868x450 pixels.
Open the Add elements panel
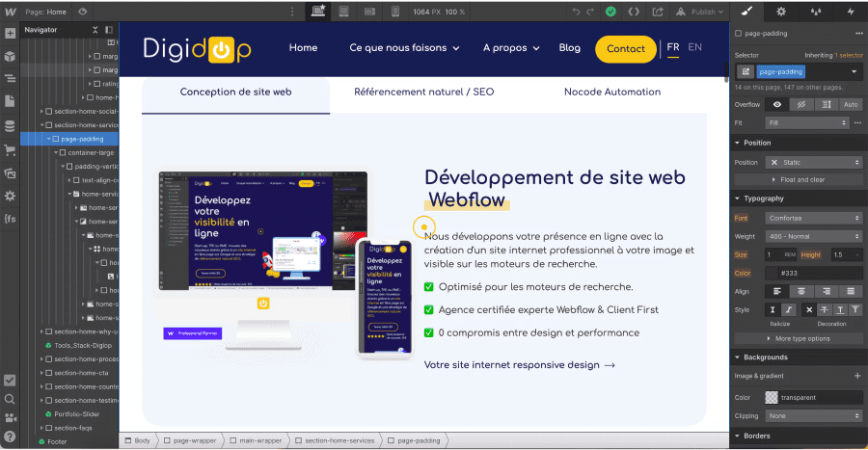coord(10,33)
